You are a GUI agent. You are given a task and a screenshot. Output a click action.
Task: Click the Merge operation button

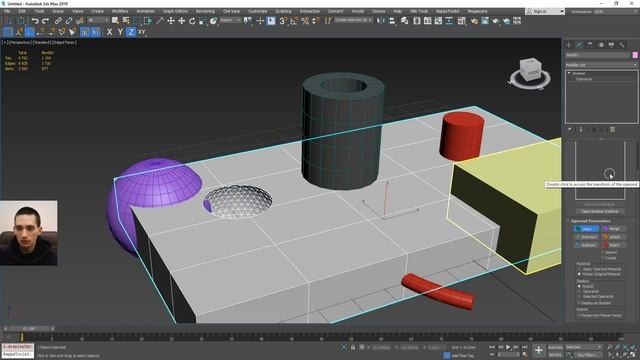(613, 229)
